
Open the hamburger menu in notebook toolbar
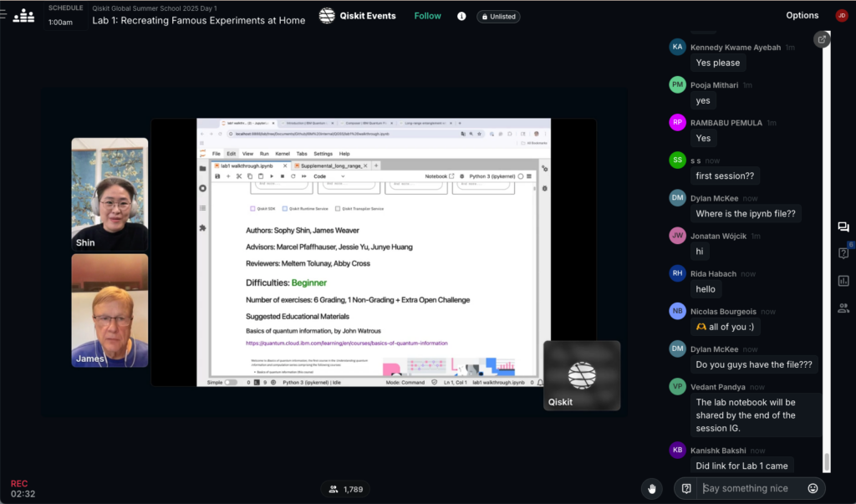(x=529, y=176)
